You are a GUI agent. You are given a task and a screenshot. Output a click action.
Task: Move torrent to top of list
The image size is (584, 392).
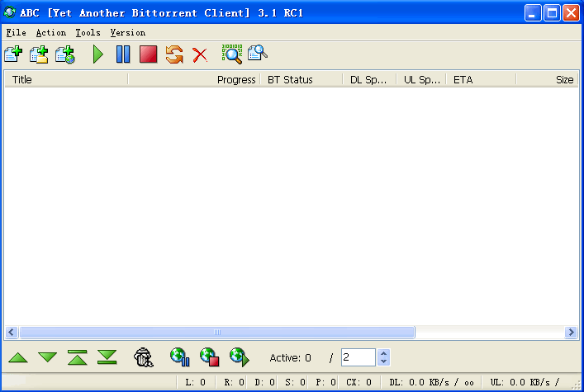(x=78, y=357)
